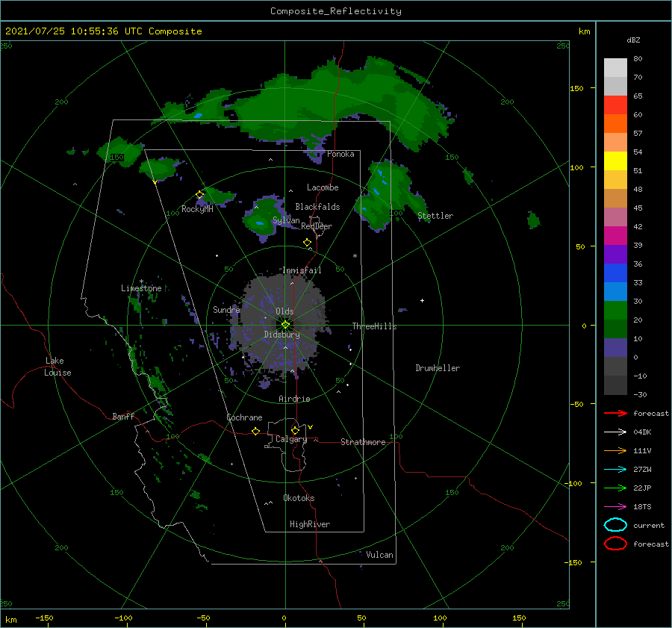Click the Stettler label

(435, 216)
